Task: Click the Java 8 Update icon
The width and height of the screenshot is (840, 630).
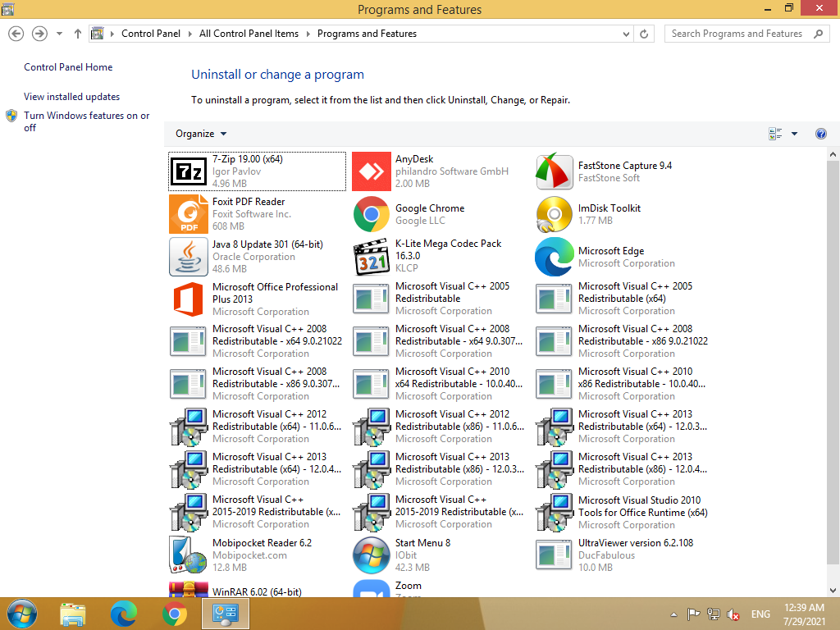Action: (189, 257)
